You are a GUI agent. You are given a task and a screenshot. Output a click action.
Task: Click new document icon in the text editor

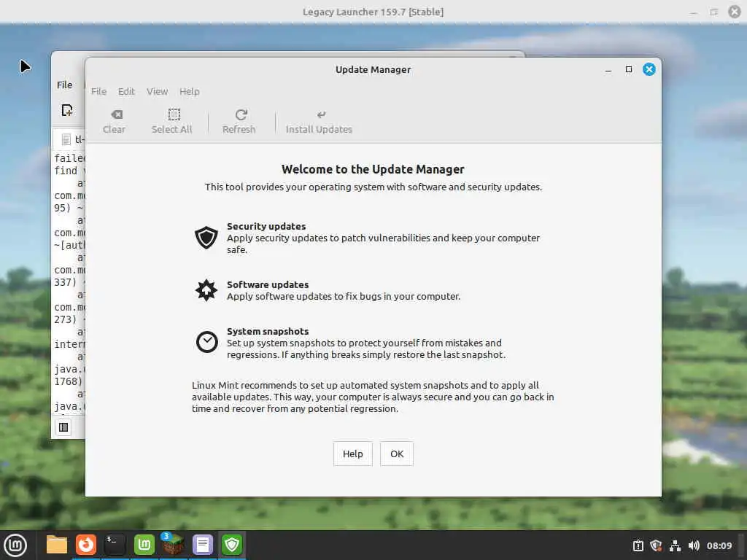coord(67,111)
